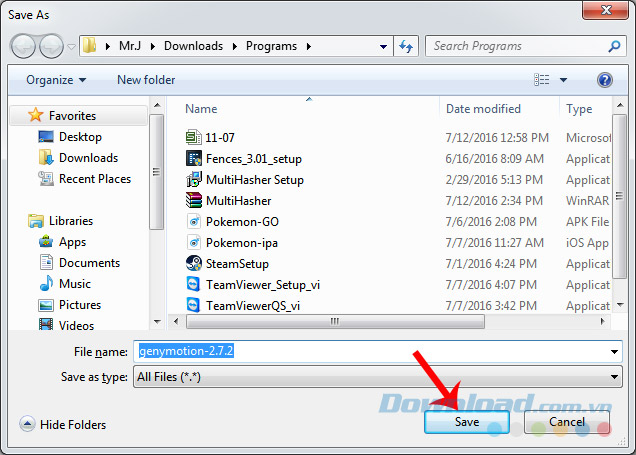
Task: Open the Help button
Action: click(604, 80)
